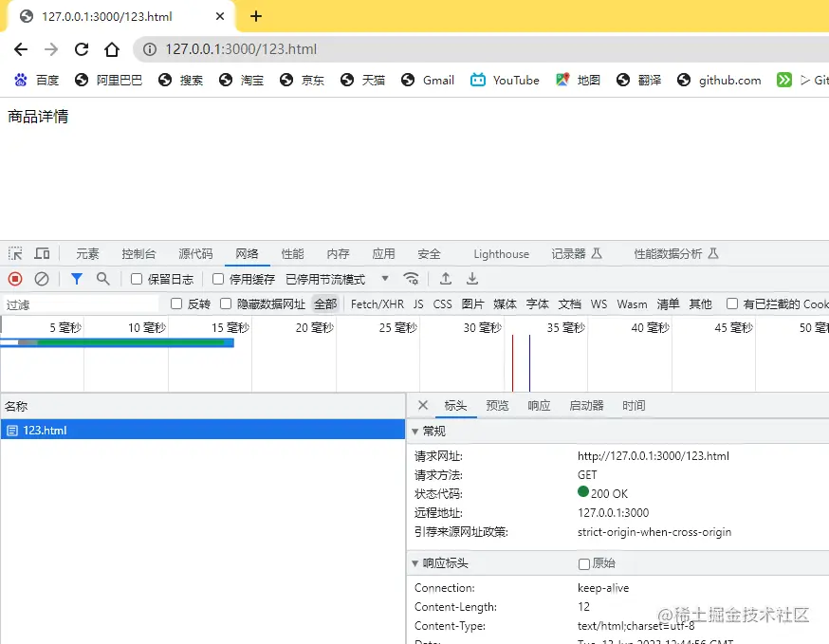
Task: Activate the DevTools inspect element picker icon
Action: 15,254
